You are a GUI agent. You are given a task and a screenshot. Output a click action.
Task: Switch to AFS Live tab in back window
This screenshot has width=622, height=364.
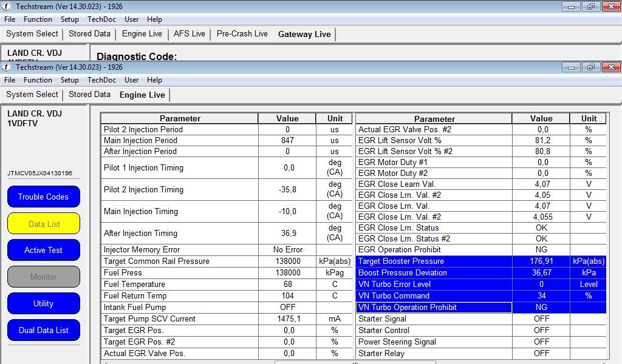pyautogui.click(x=190, y=33)
